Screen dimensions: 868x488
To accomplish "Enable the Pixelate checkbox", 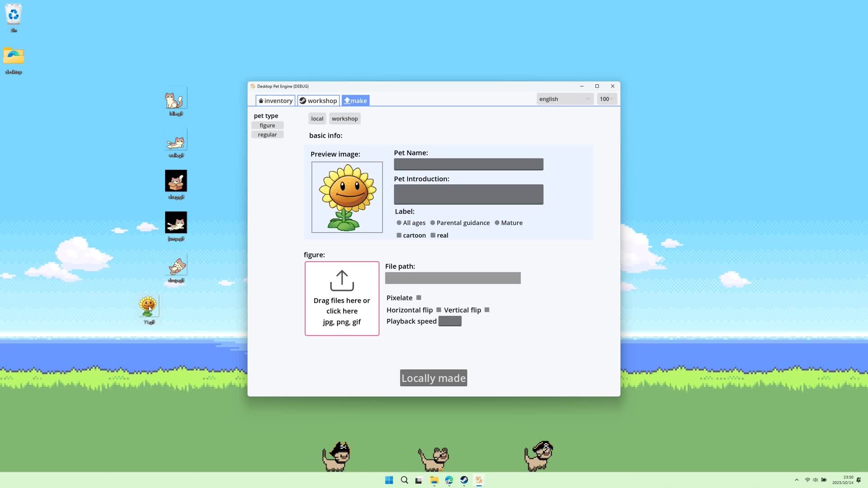I will pyautogui.click(x=419, y=298).
